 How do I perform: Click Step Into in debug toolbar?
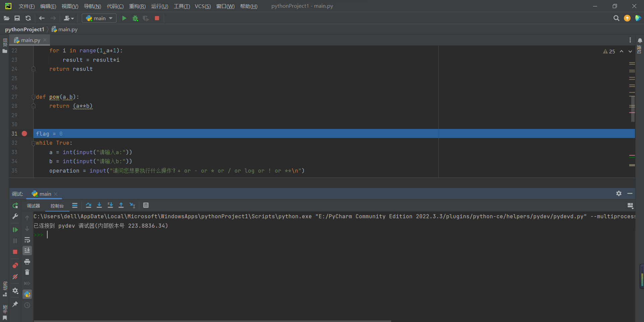(x=99, y=205)
